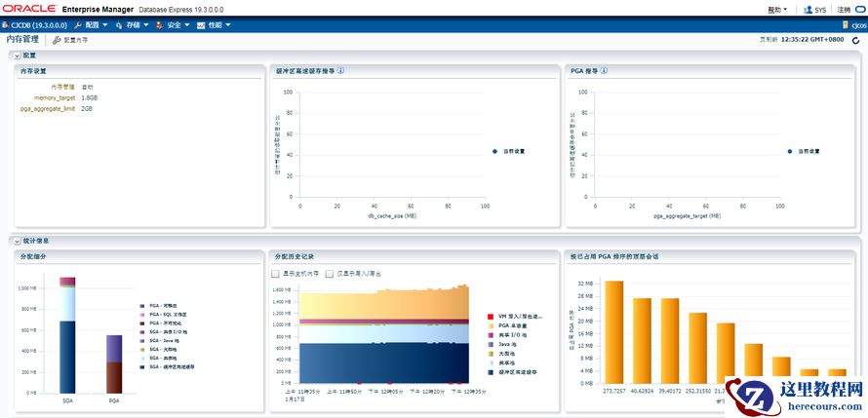
Task: Enable the 显示主机内存 checkbox
Action: [x=275, y=274]
